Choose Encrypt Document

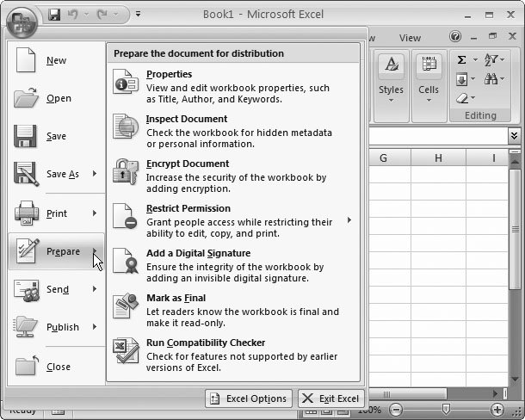(x=187, y=164)
